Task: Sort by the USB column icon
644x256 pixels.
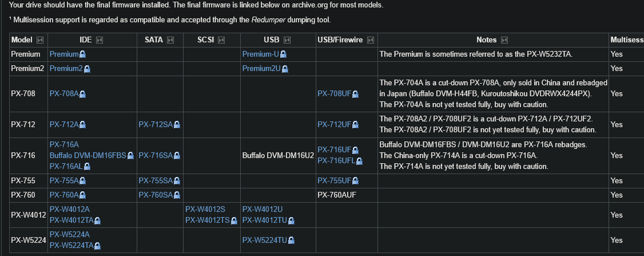Action: 287,40
